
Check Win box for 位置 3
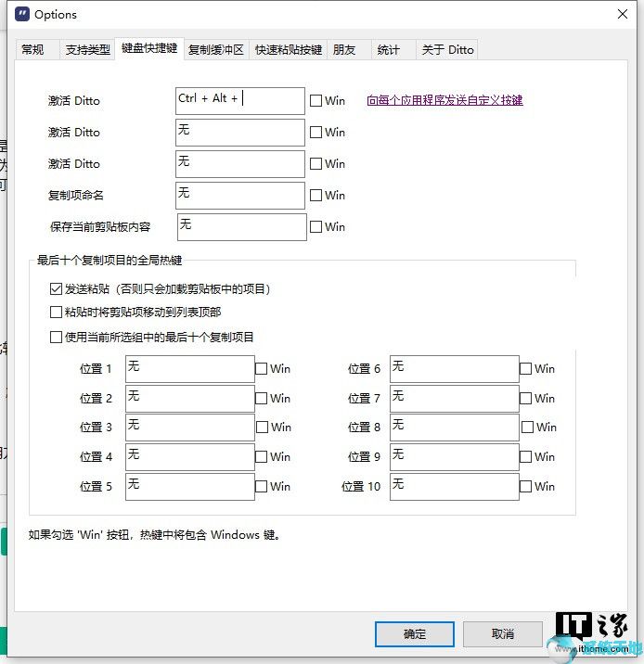[263, 428]
